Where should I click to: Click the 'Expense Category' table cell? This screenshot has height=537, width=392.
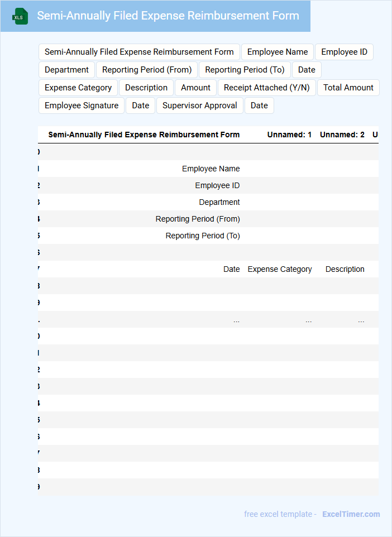pyautogui.click(x=280, y=269)
